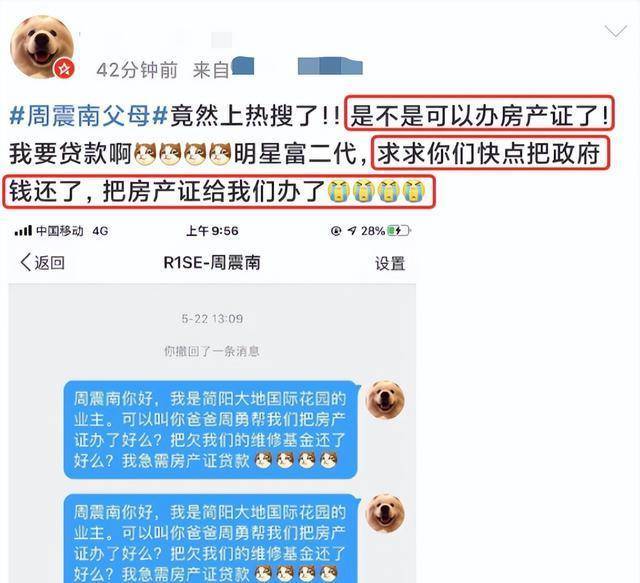
Task: Click the battery charging icon
Action: (x=399, y=231)
